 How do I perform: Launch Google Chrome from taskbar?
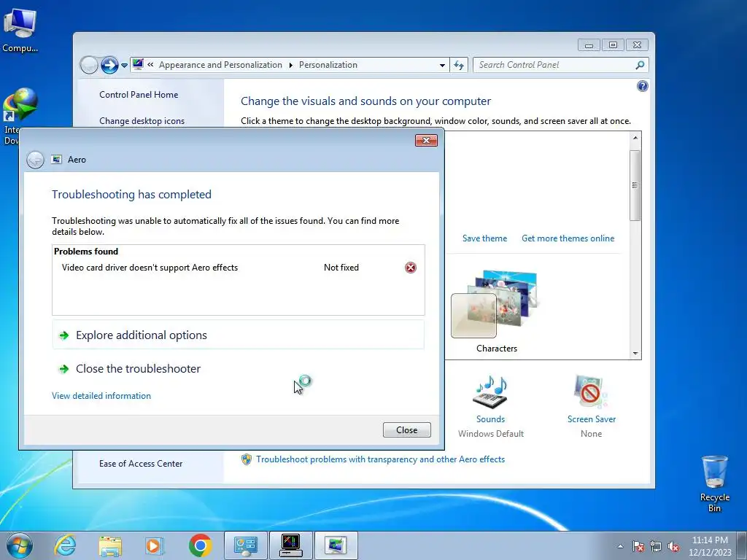(200, 545)
